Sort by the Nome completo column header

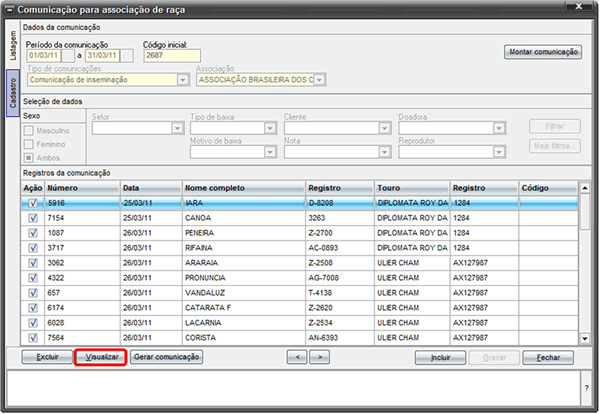pos(244,188)
